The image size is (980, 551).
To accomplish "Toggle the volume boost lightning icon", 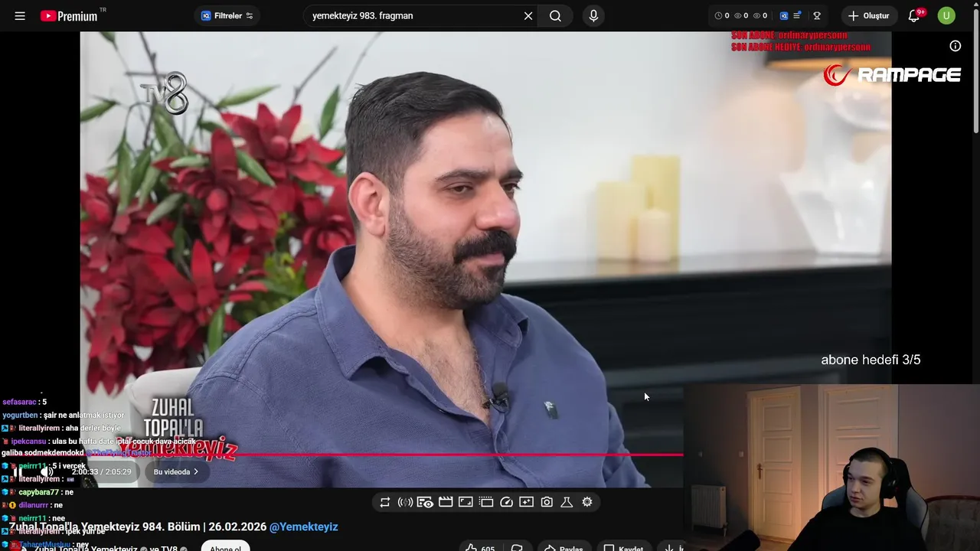I will click(405, 502).
